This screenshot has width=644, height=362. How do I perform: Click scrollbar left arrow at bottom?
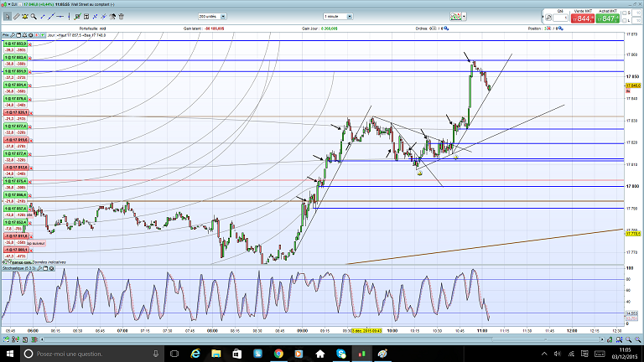tap(42, 339)
